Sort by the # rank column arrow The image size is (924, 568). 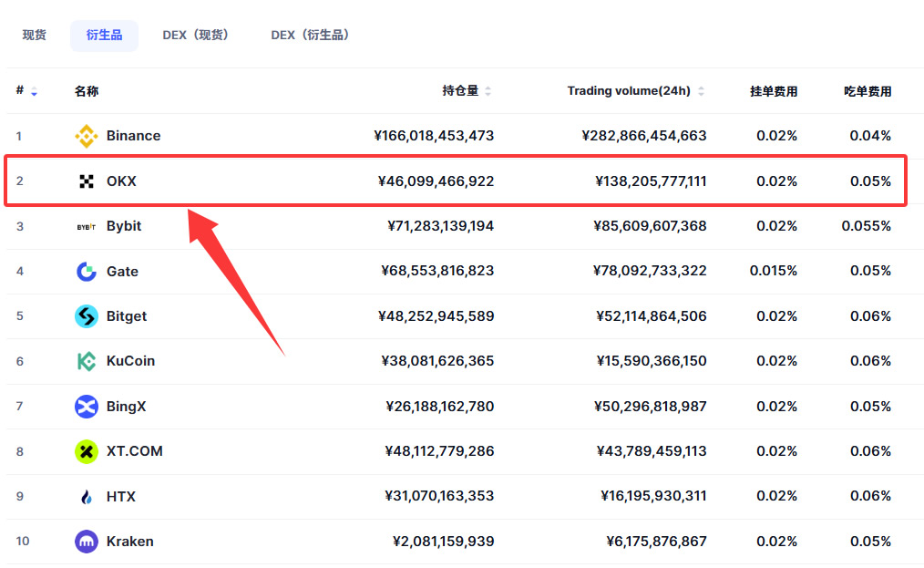pyautogui.click(x=34, y=92)
